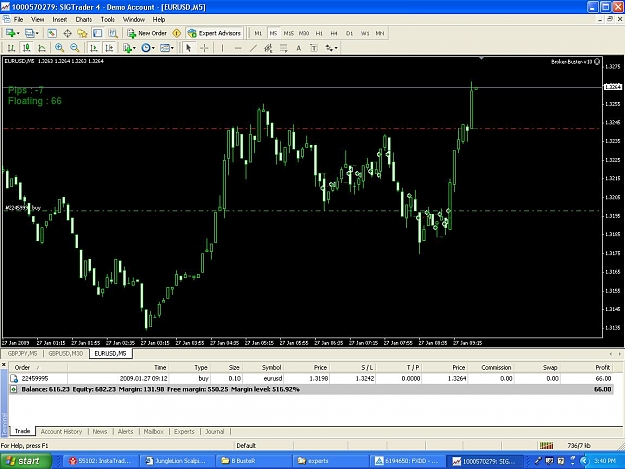
Task: Switch chart to line chart mode
Action: [x=41, y=48]
